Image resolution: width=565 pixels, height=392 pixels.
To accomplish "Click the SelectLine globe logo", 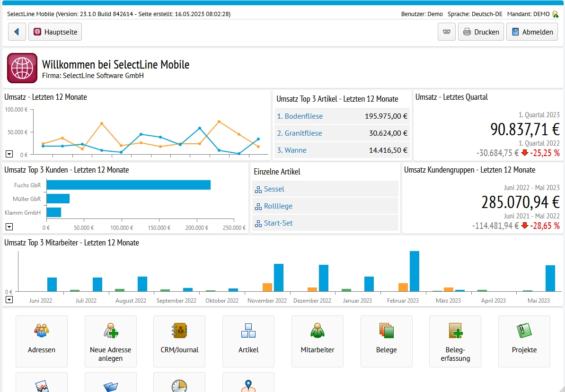I will (22, 68).
